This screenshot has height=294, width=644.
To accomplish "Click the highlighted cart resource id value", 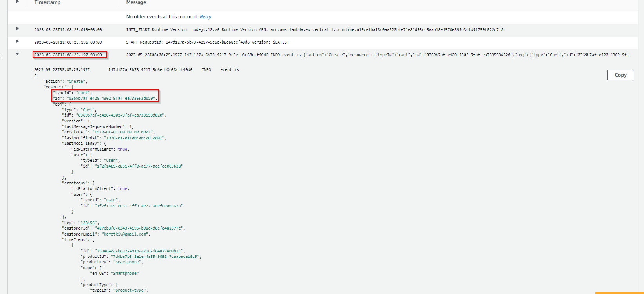I will click(111, 99).
